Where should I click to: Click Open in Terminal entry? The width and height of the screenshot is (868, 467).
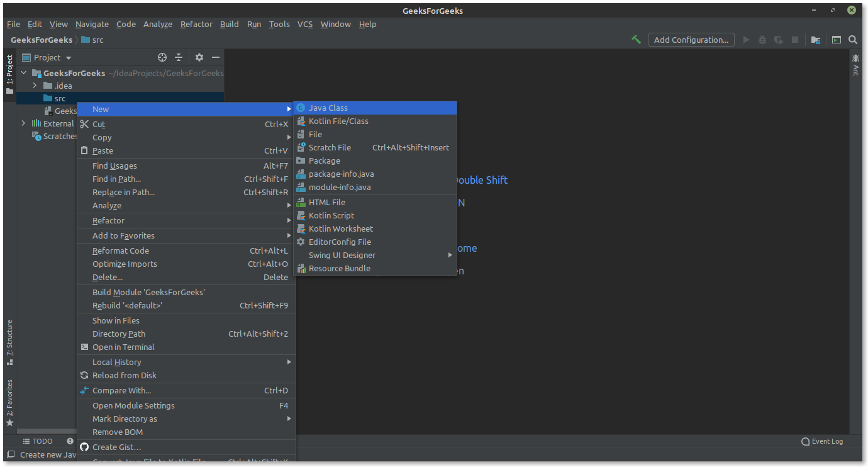[186, 347]
